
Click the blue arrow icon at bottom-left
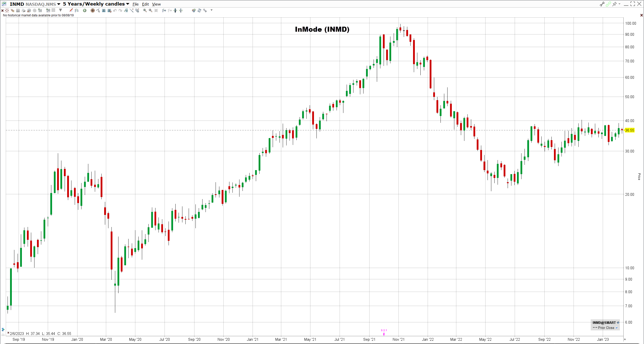[x=3, y=329]
